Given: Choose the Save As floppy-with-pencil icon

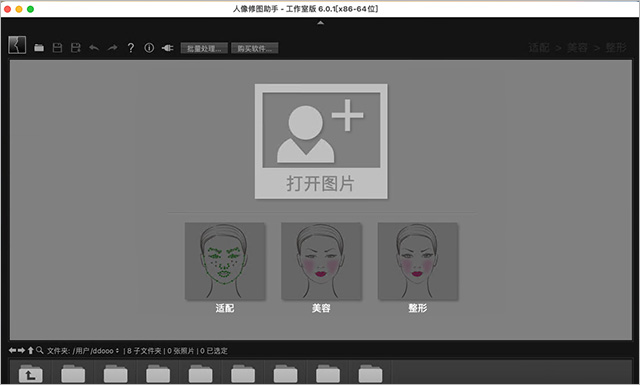Looking at the screenshot, I should pyautogui.click(x=76, y=48).
